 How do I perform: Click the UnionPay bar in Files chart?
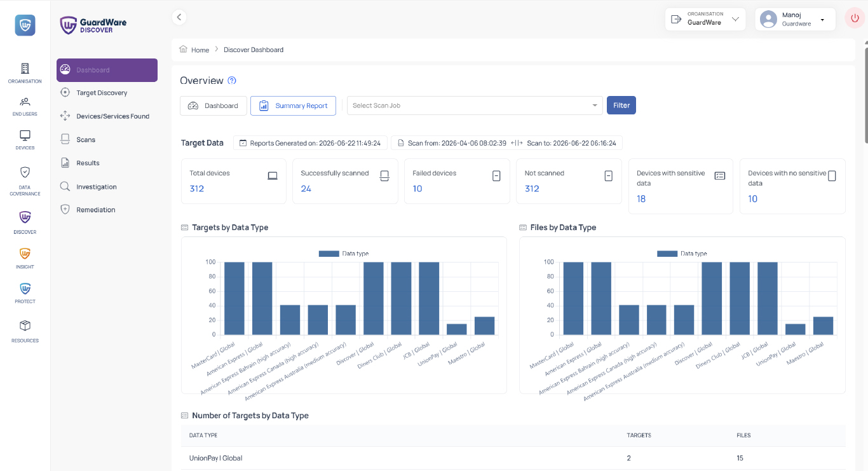click(x=795, y=329)
